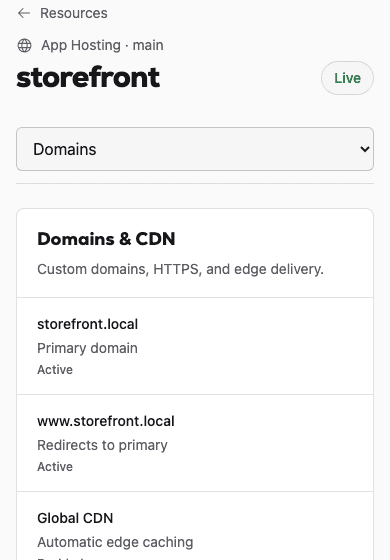
Task: Click the storefront page title
Action: coord(88,77)
